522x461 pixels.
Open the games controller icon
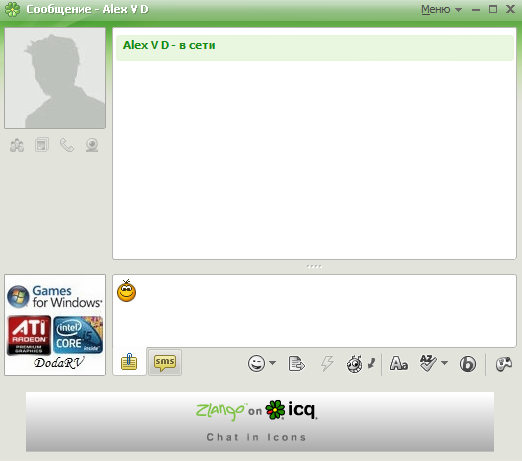tap(504, 364)
